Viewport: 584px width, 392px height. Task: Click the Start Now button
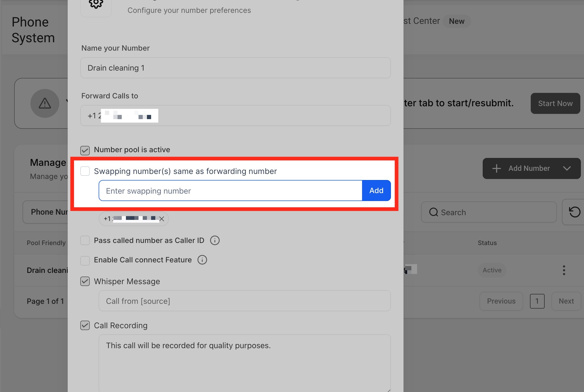555,103
